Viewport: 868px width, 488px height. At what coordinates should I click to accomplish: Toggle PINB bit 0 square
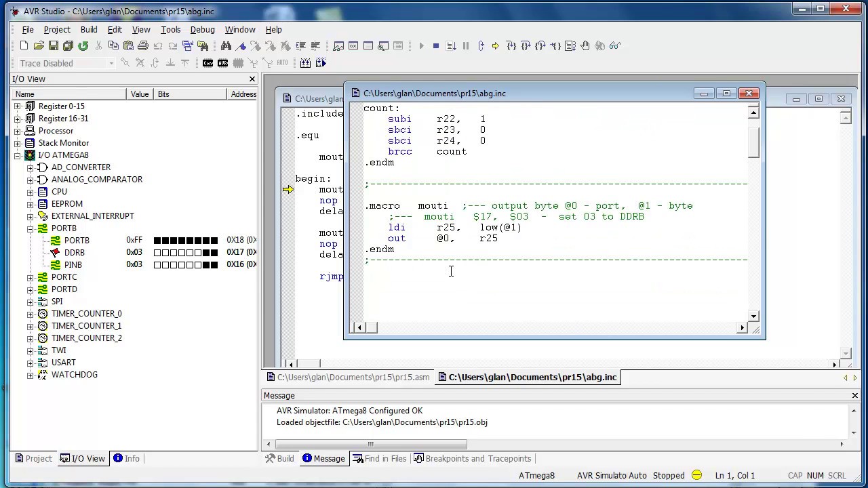click(214, 265)
